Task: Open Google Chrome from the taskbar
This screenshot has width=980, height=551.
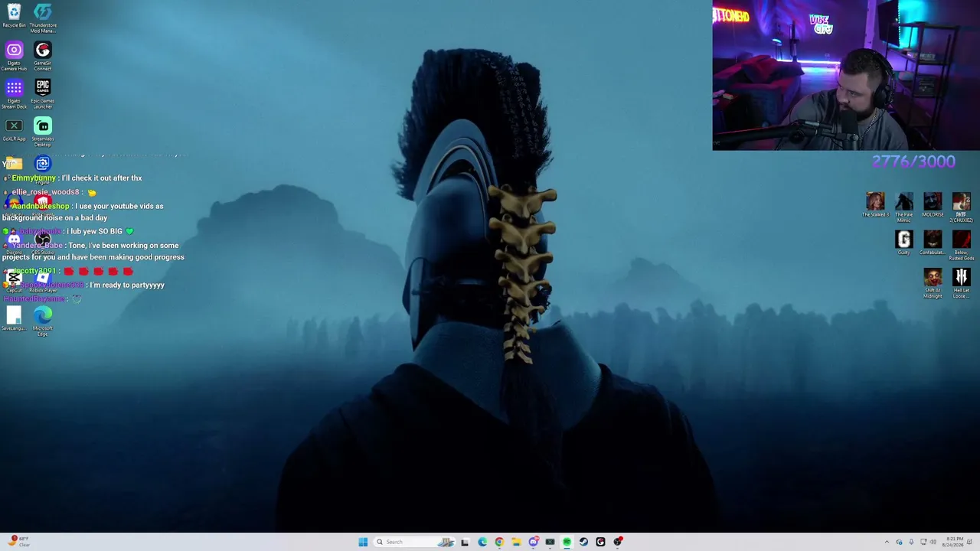Action: [x=499, y=542]
